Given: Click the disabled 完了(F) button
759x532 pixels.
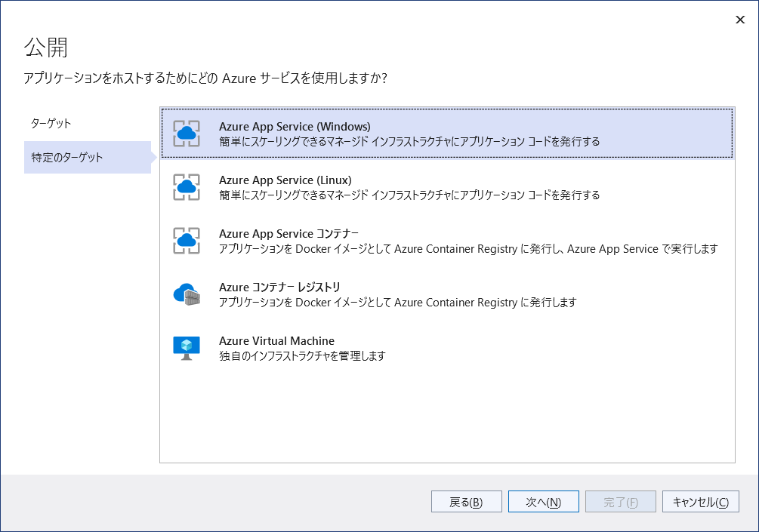Looking at the screenshot, I should (x=620, y=501).
